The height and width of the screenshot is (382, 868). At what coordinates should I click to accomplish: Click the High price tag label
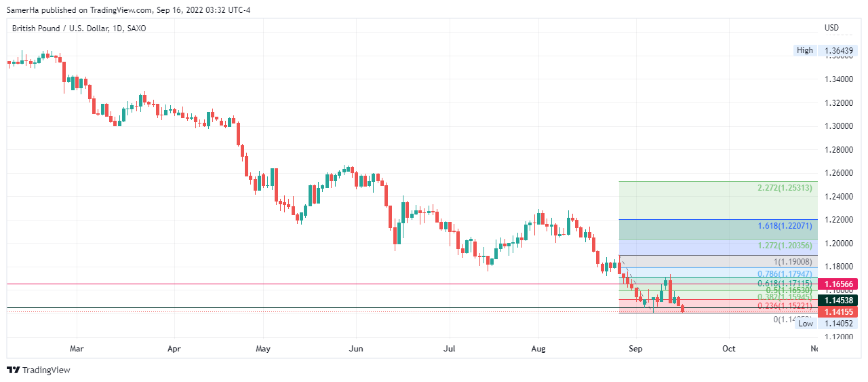click(x=805, y=50)
